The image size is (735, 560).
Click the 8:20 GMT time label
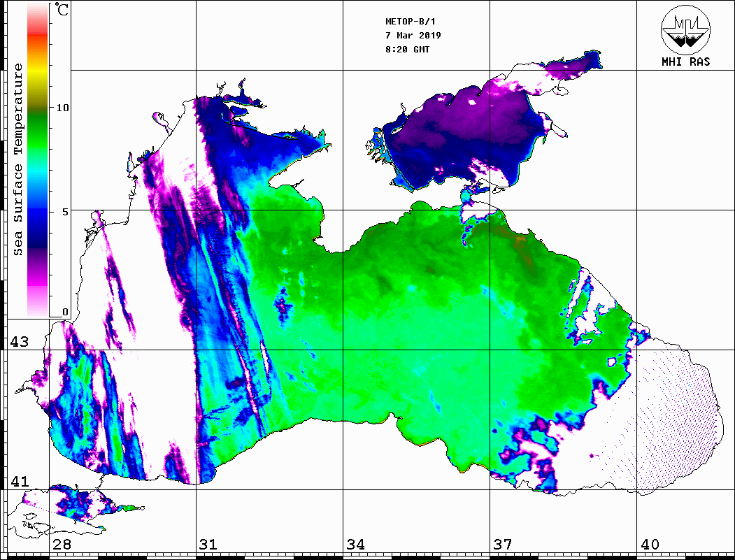[408, 50]
